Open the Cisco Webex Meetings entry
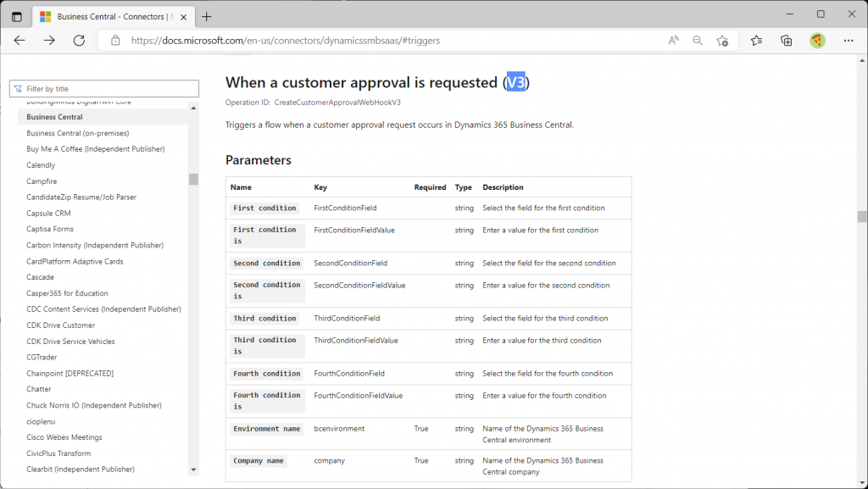 (64, 437)
